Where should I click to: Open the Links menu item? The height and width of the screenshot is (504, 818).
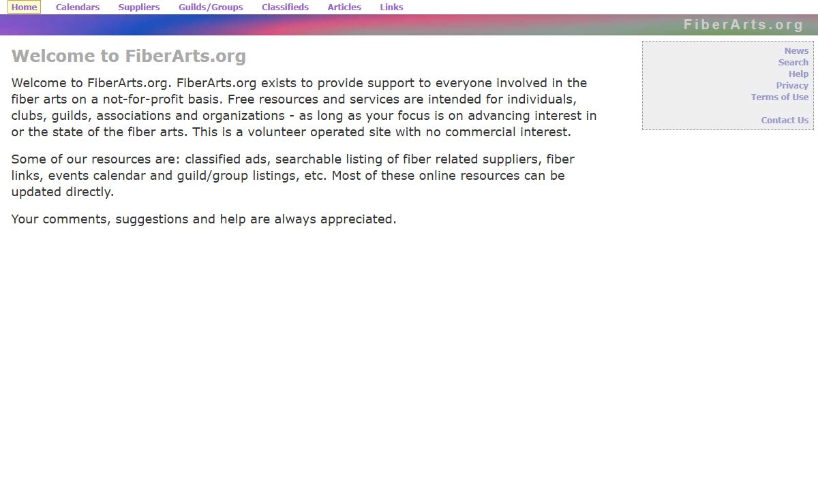tap(391, 7)
